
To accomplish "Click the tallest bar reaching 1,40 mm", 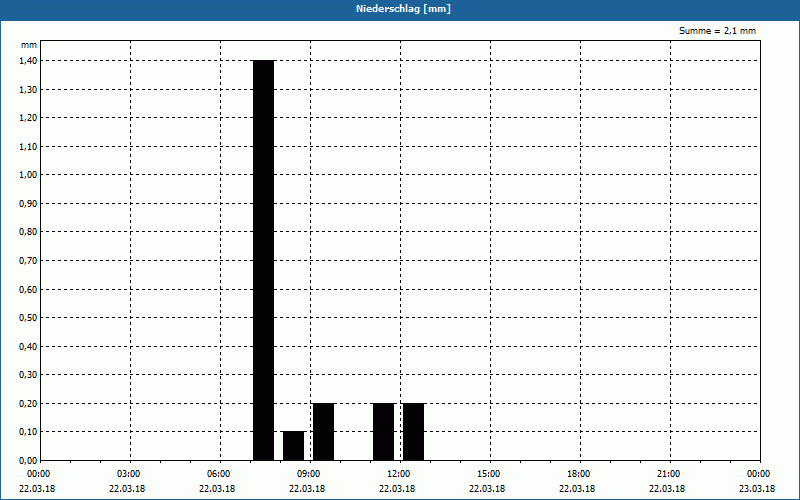I will pos(264,260).
